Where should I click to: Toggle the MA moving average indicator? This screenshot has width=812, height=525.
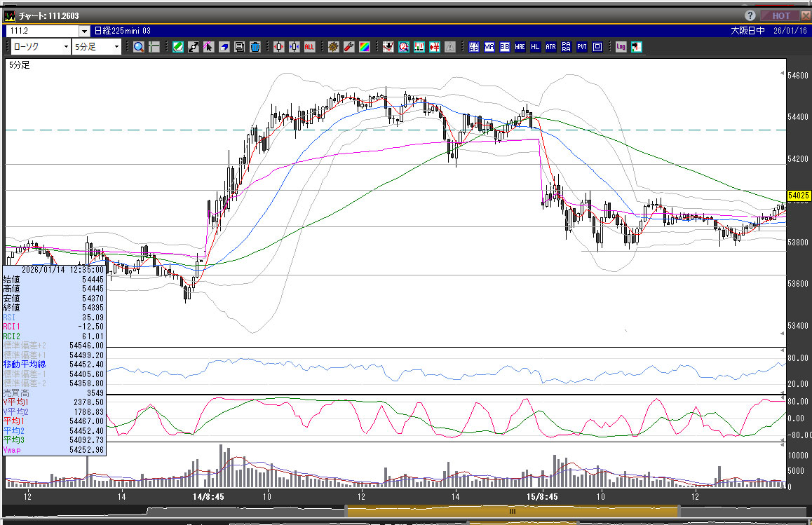(489, 47)
